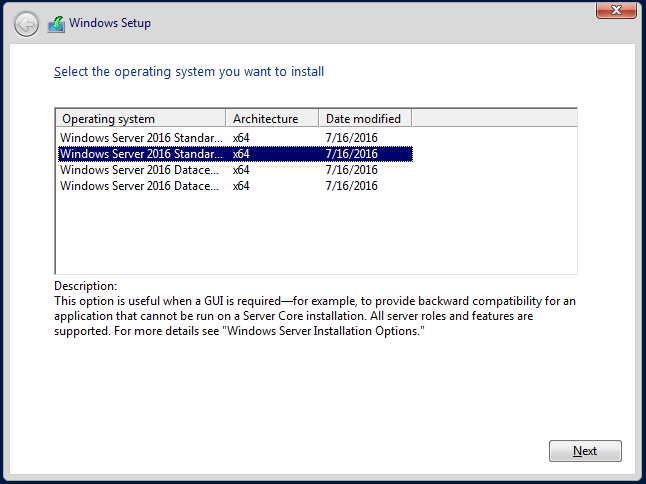Select the unhighlighted Windows Server 2016 Standard row
This screenshot has height=484, width=646.
coord(235,138)
